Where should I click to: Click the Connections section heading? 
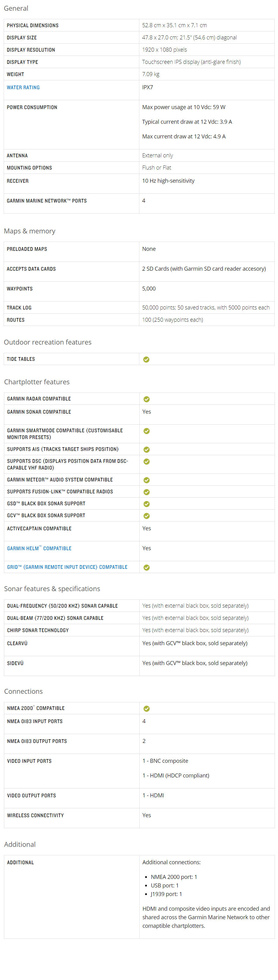23,691
